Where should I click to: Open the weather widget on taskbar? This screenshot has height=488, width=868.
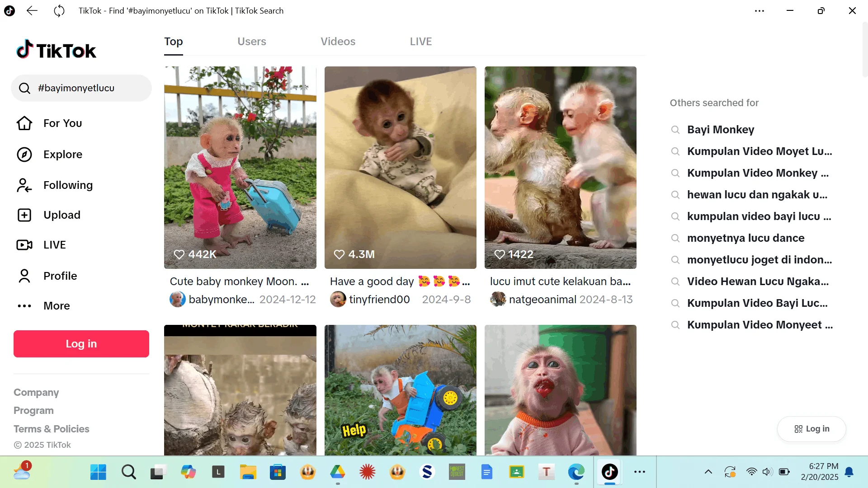[x=22, y=471]
